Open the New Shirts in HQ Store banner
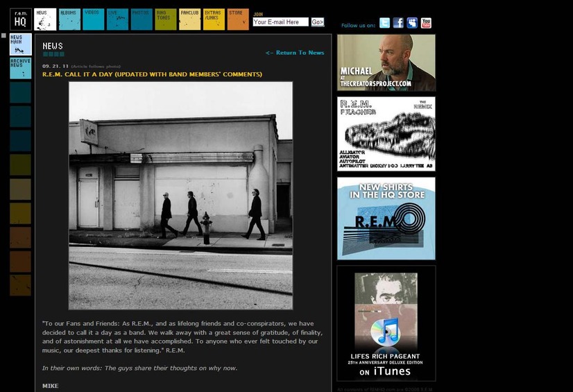 point(386,219)
